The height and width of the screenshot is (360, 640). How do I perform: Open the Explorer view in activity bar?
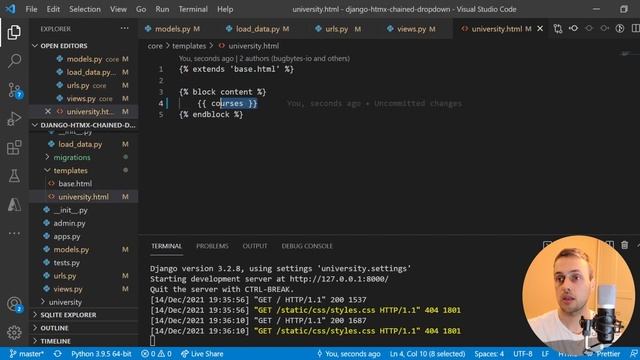tap(14, 32)
